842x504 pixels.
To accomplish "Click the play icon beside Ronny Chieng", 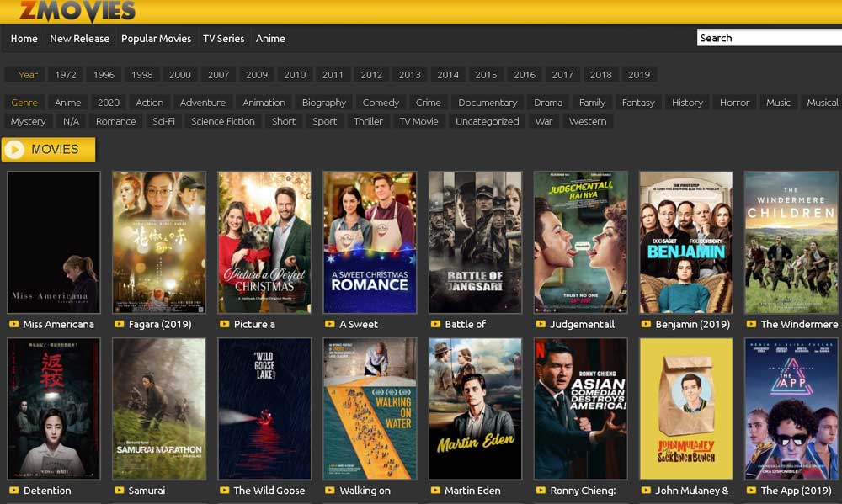I will tap(541, 490).
